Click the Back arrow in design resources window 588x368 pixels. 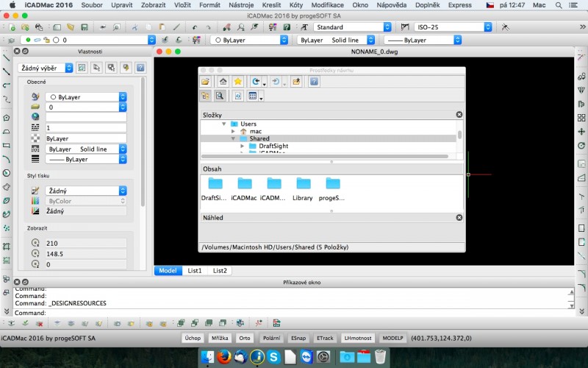click(256, 82)
